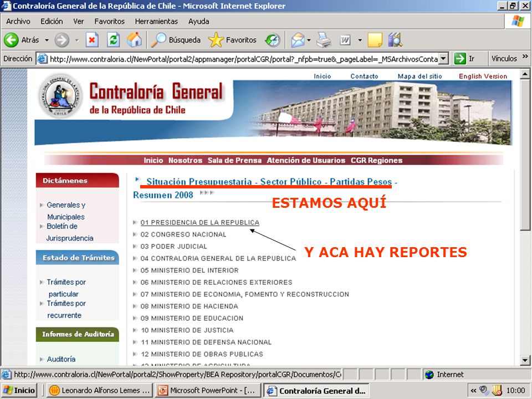Click the Contraloría General taskbar item

point(316,391)
